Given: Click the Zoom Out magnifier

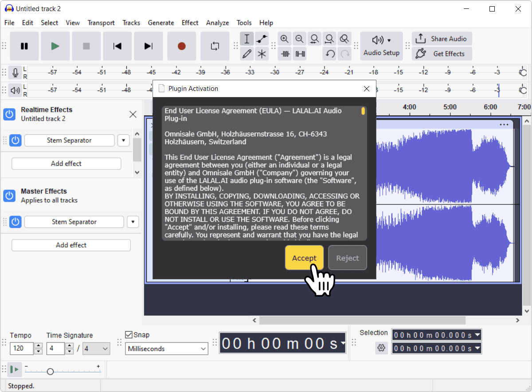Looking at the screenshot, I should pos(300,39).
